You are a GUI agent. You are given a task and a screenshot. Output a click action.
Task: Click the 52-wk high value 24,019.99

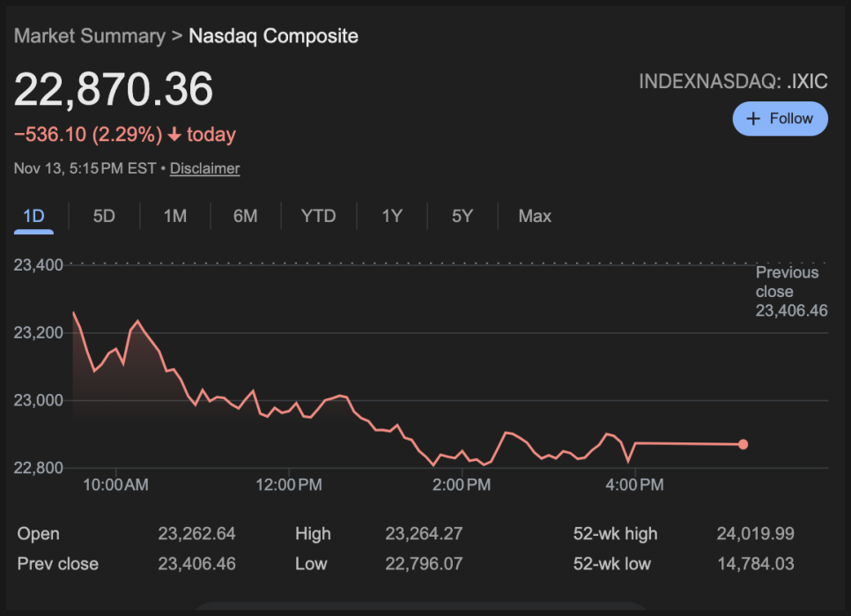(x=755, y=534)
